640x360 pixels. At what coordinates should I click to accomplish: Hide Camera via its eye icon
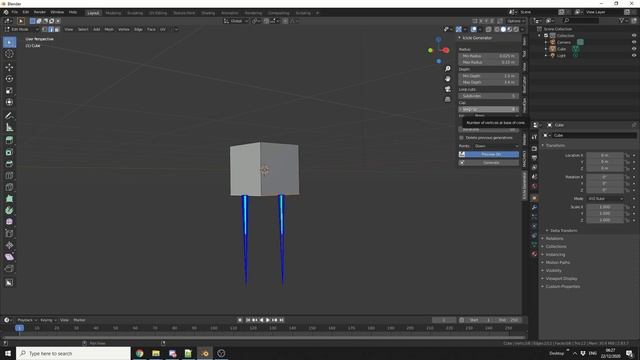point(634,42)
